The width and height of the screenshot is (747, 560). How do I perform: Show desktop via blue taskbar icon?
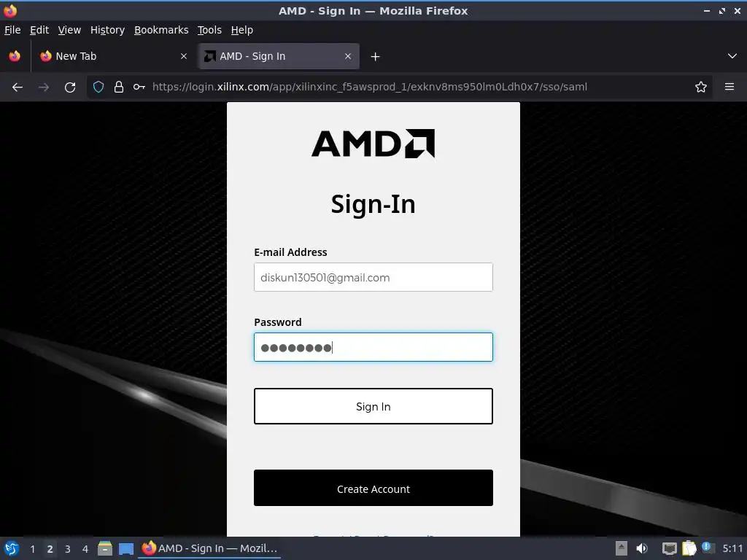tap(126, 549)
